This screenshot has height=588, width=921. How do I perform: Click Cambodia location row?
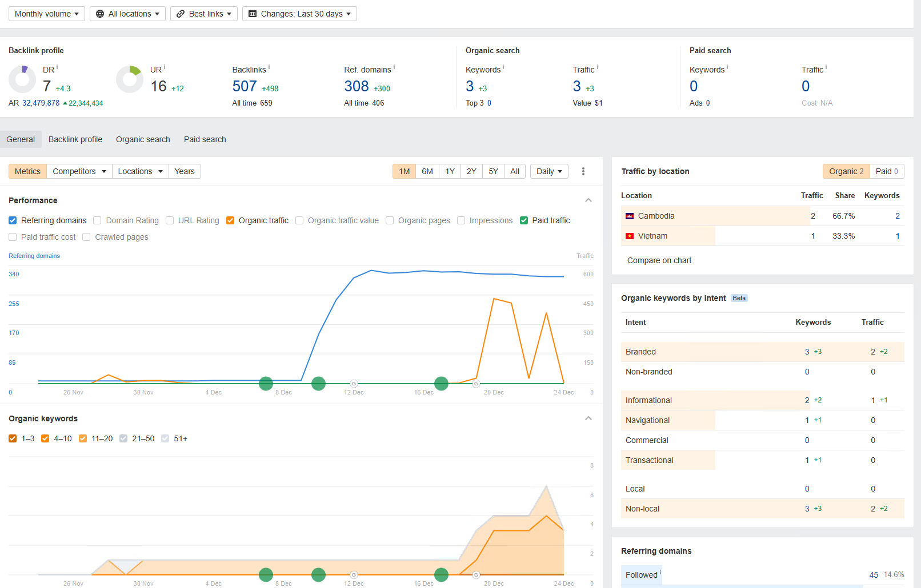point(763,216)
